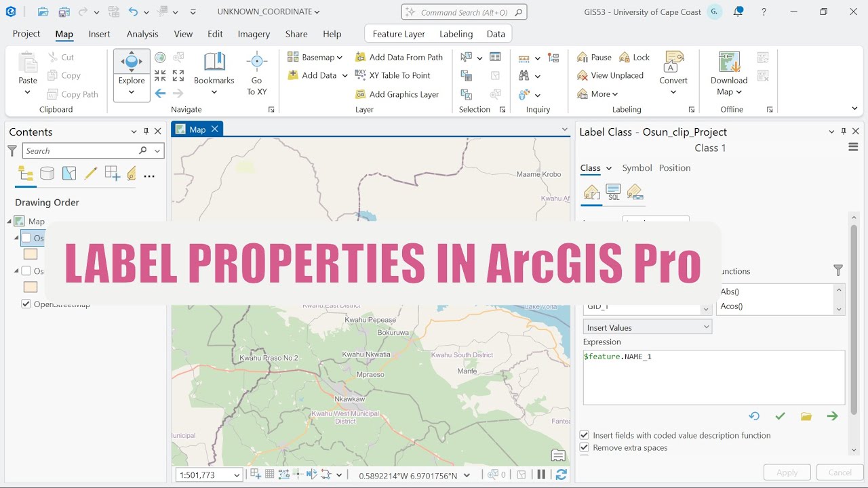
Task: Open the Labeling contextual tab
Action: [456, 34]
